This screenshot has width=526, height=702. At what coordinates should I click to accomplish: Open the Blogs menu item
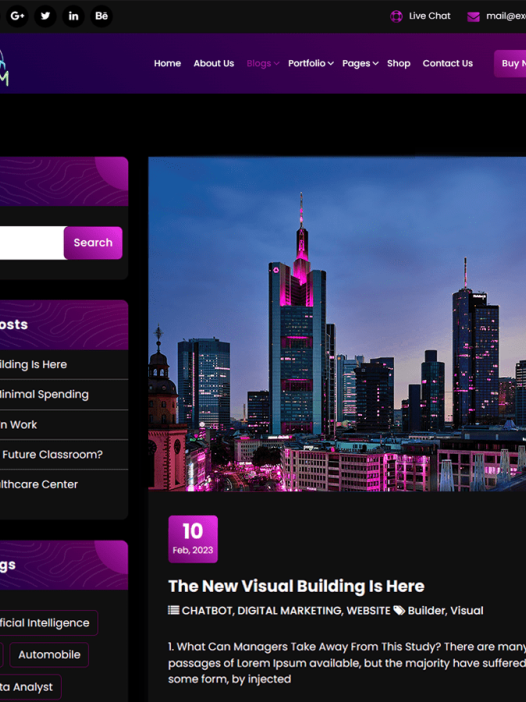point(259,64)
